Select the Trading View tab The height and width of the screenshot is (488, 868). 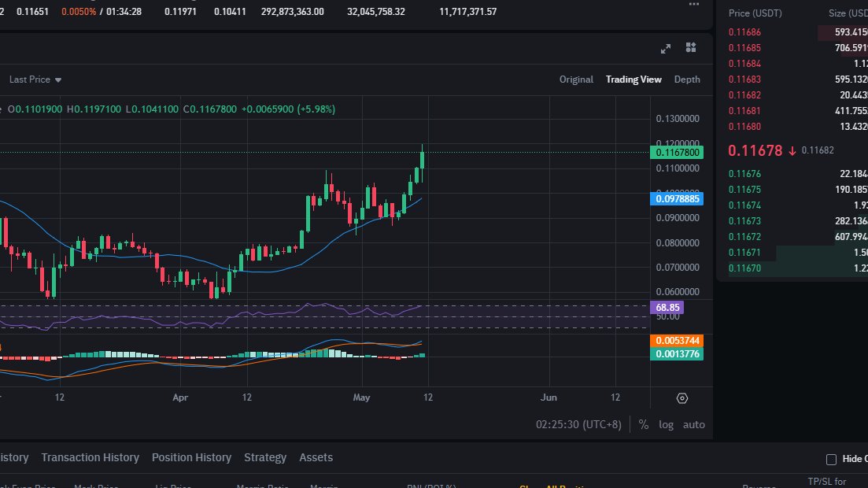[633, 79]
